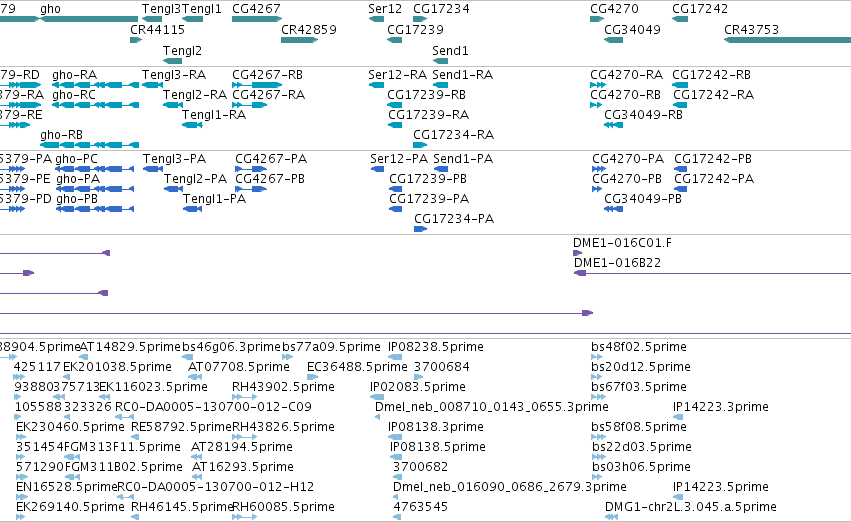This screenshot has height=522, width=851.
Task: Click the CR43753 gene label
Action: (x=752, y=30)
